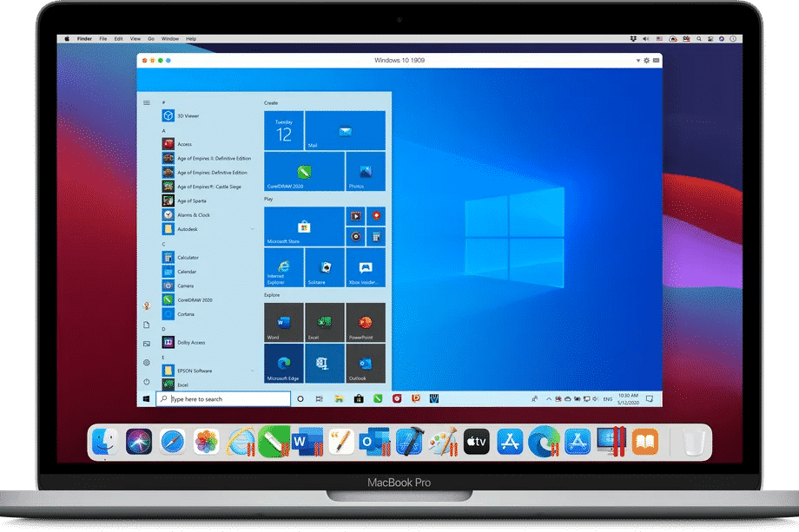Open the File menu
Viewport: 799px width, 532px height.
click(x=103, y=39)
